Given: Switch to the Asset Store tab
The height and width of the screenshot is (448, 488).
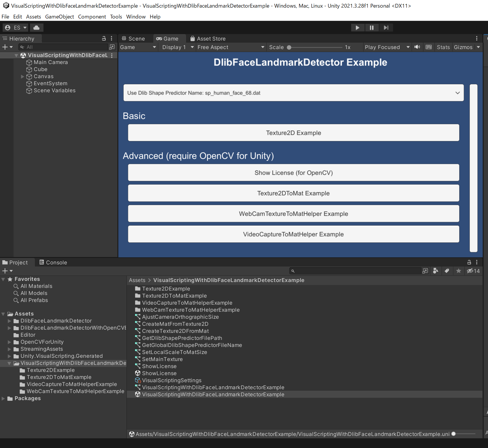Looking at the screenshot, I should click(208, 38).
